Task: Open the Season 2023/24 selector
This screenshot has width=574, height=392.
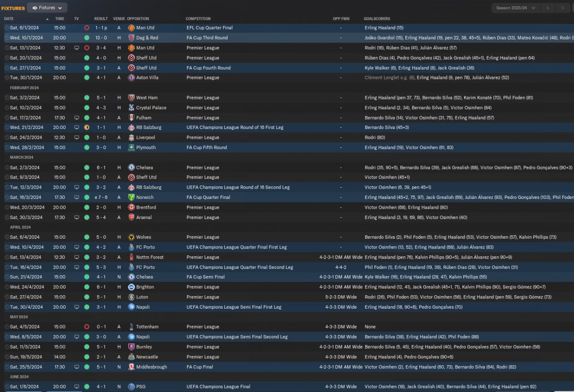Action: pyautogui.click(x=516, y=8)
